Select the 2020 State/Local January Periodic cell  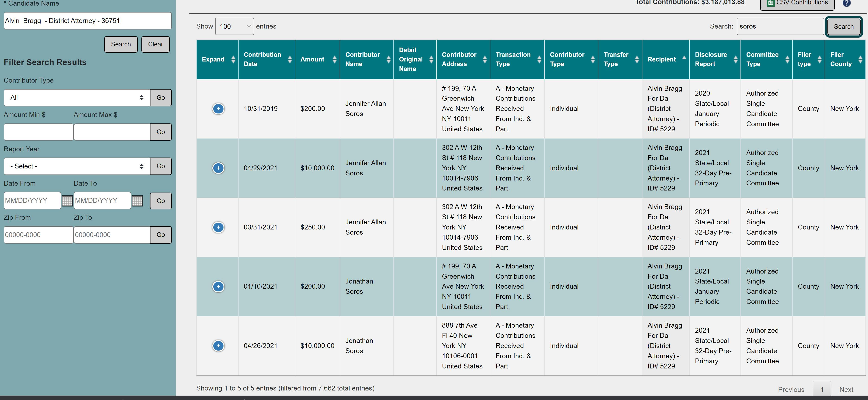[x=715, y=109]
